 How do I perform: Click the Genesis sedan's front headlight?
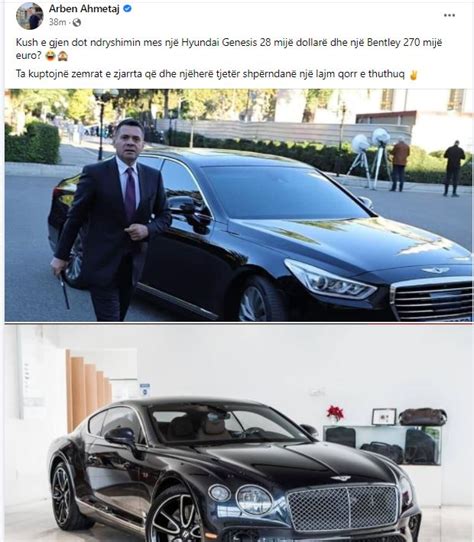click(x=330, y=280)
